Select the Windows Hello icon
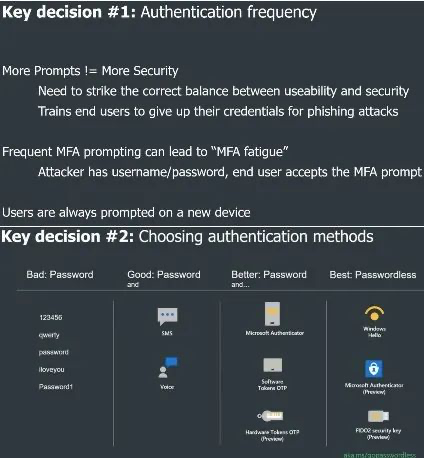This screenshot has height=458, width=424. pyautogui.click(x=374, y=314)
